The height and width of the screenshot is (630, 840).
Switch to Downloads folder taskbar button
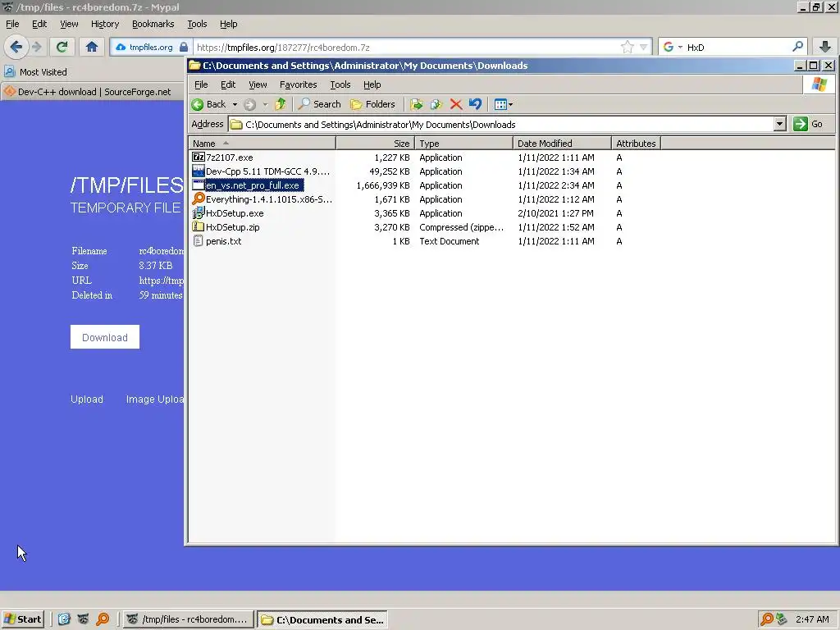click(322, 619)
